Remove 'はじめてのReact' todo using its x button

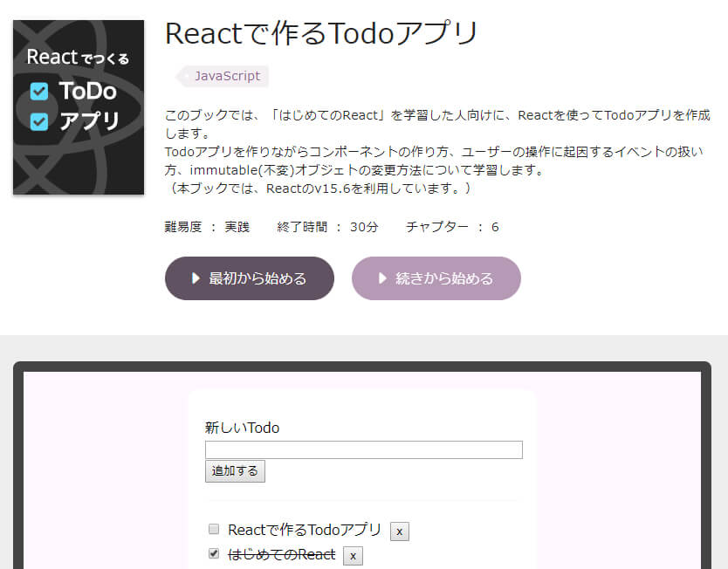coord(352,555)
